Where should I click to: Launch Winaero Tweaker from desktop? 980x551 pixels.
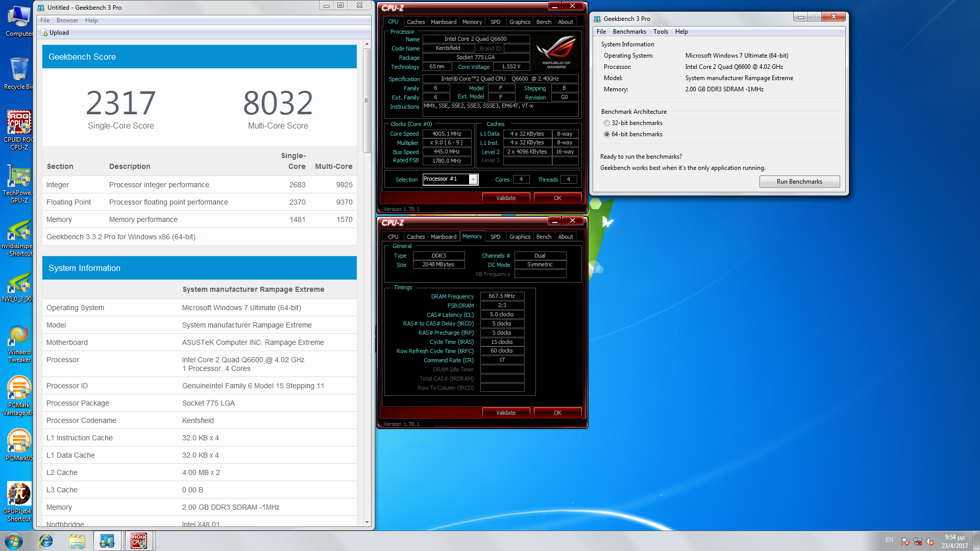click(19, 343)
